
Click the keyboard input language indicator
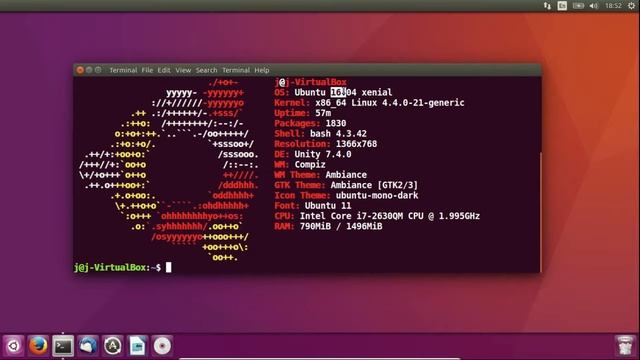(x=562, y=6)
